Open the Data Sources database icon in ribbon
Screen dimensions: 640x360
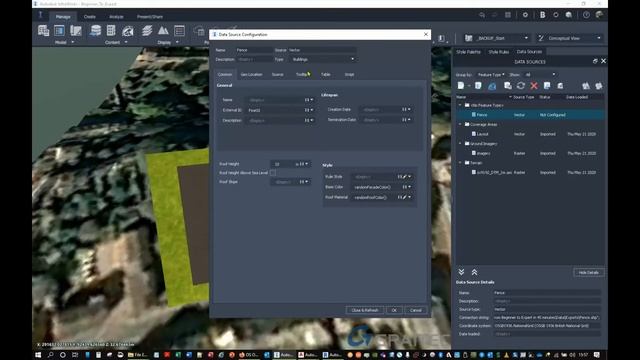pos(96,31)
